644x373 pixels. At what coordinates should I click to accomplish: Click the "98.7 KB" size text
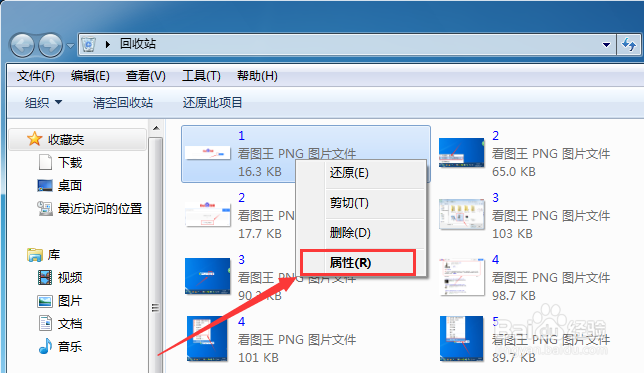point(514,295)
